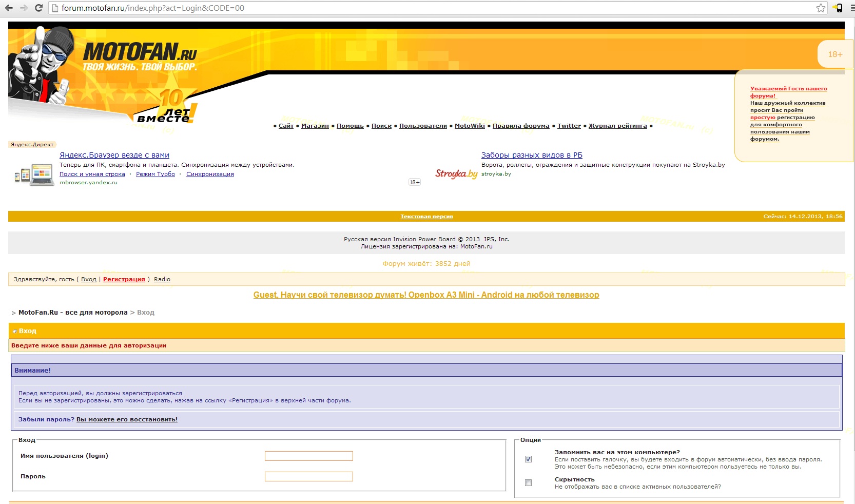855x504 pixels.
Task: Reload the page with refresh icon
Action: point(38,8)
